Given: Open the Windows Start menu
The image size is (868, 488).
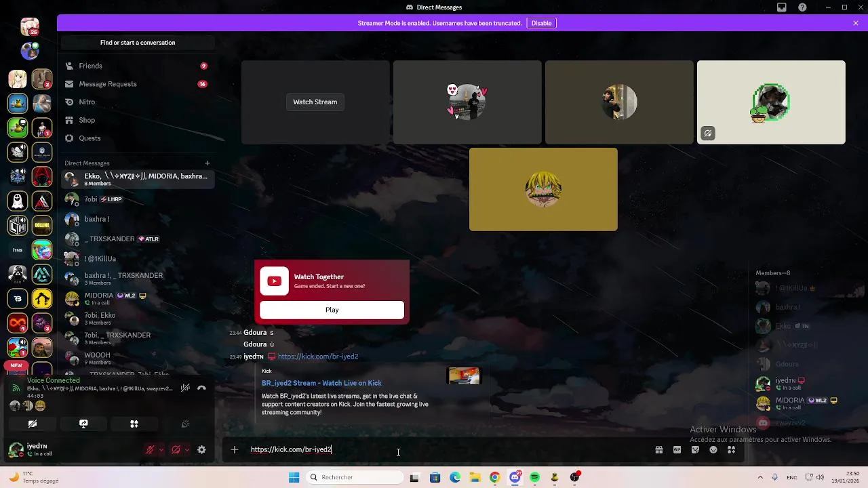Looking at the screenshot, I should point(294,477).
